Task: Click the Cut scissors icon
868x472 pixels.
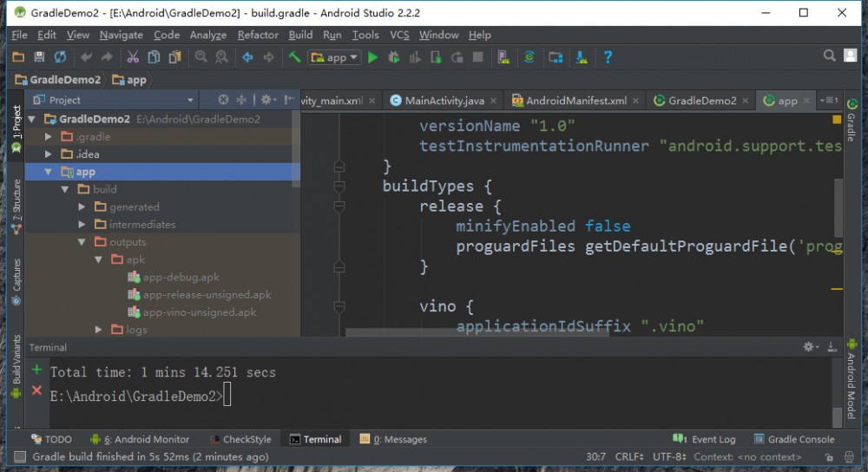Action: pyautogui.click(x=133, y=57)
